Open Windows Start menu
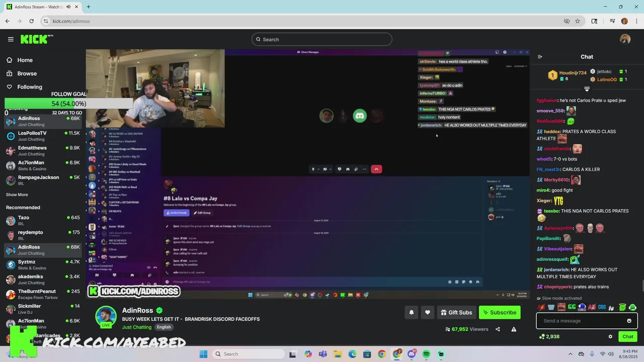 click(x=203, y=354)
